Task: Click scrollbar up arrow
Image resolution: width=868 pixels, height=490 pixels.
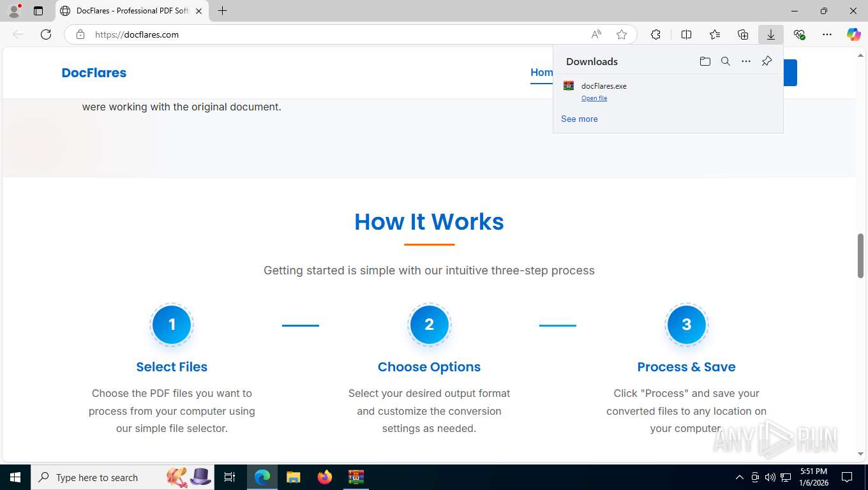Action: pyautogui.click(x=860, y=56)
